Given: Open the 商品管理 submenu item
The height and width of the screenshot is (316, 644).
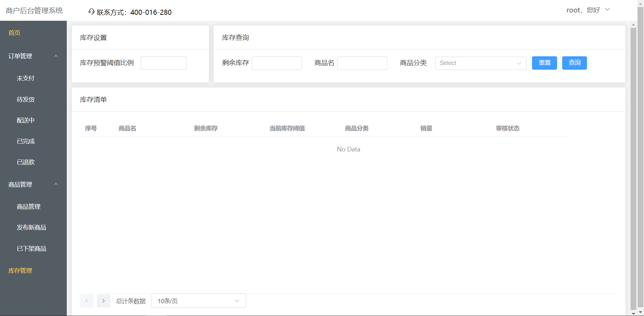Looking at the screenshot, I should tap(29, 207).
